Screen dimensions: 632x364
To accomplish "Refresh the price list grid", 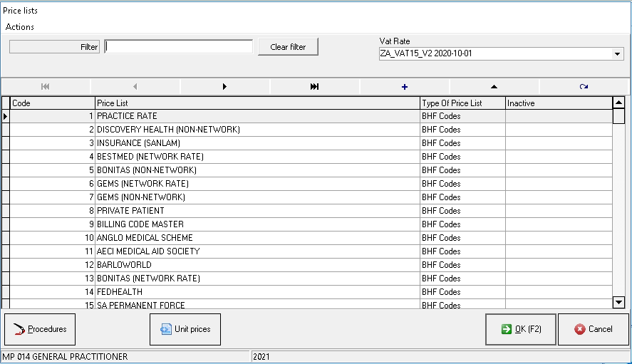I will pos(584,86).
